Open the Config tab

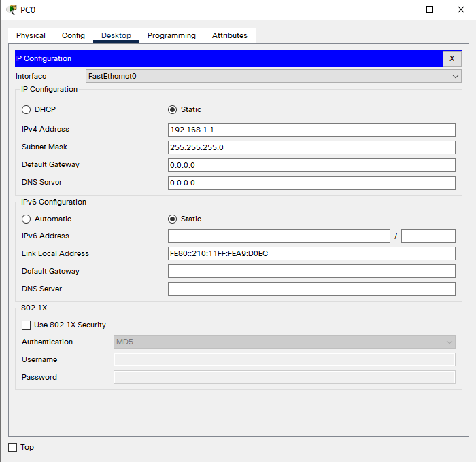tap(73, 35)
